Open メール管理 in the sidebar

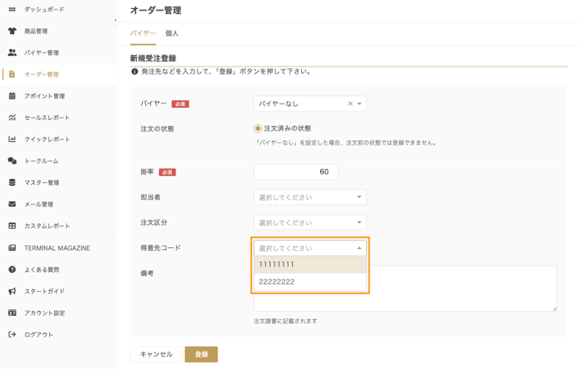pyautogui.click(x=39, y=204)
